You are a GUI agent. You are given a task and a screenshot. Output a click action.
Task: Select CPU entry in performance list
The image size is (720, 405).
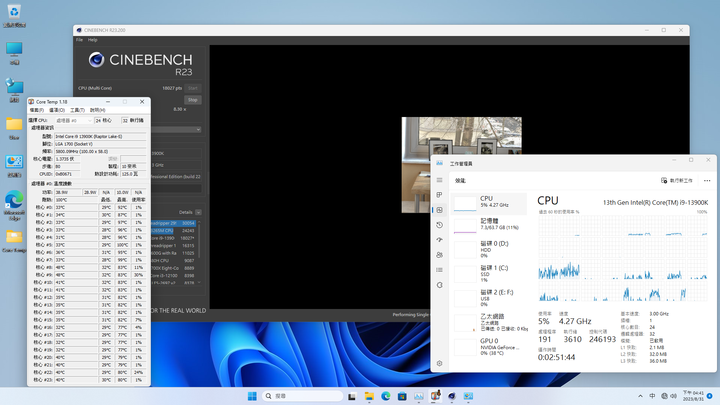(x=489, y=203)
